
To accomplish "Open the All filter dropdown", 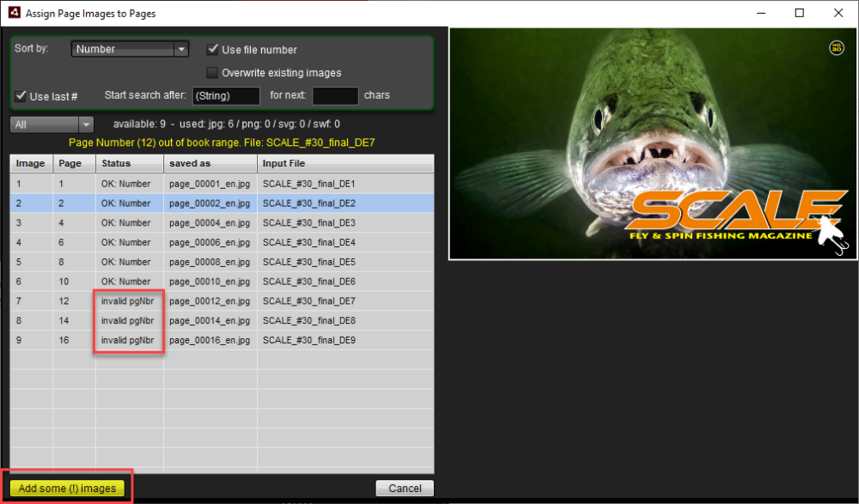I will (x=52, y=124).
